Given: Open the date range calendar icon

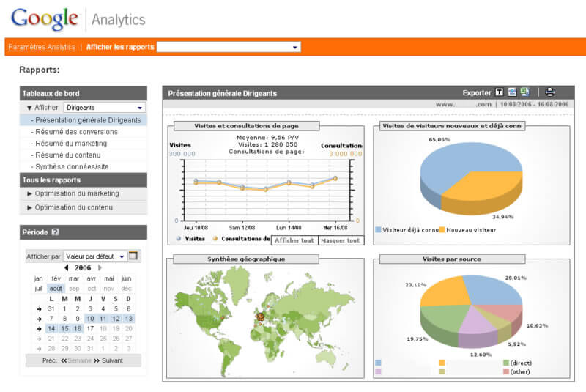Looking at the screenshot, I should coord(133,256).
